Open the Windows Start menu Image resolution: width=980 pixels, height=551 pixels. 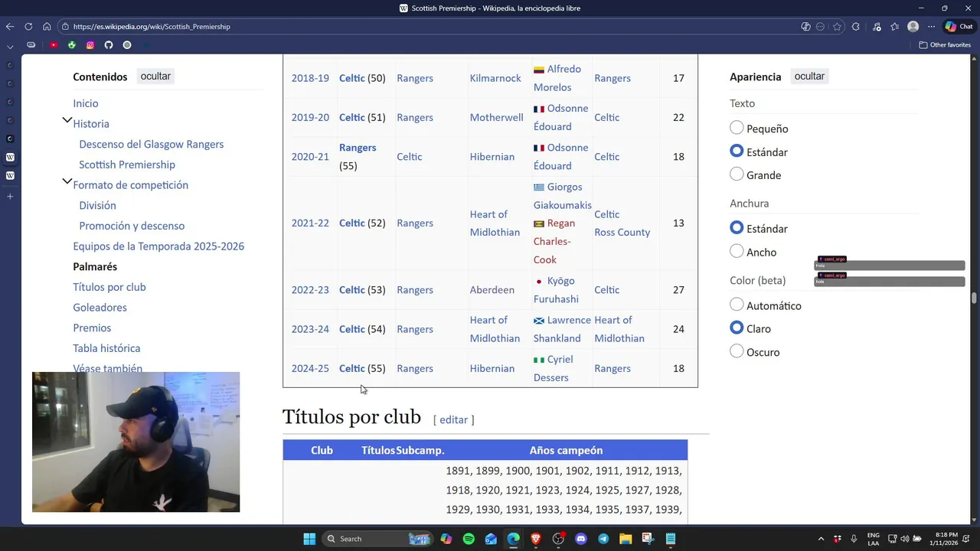pyautogui.click(x=309, y=539)
